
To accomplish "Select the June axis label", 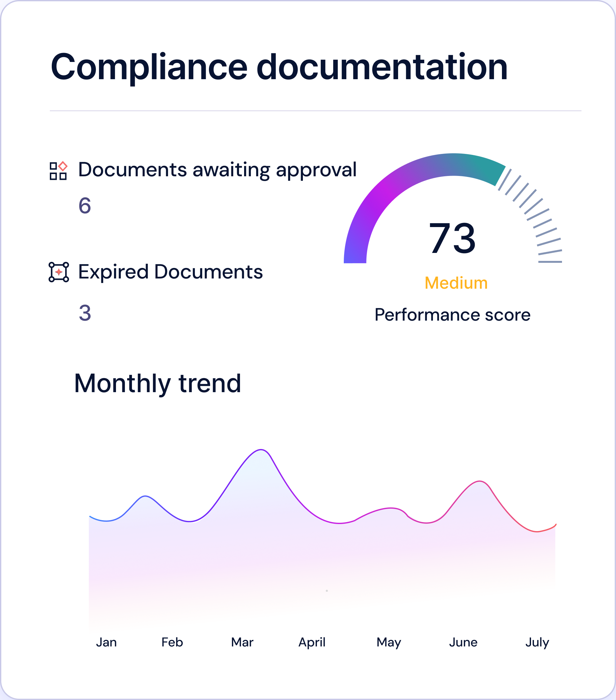I will (463, 642).
